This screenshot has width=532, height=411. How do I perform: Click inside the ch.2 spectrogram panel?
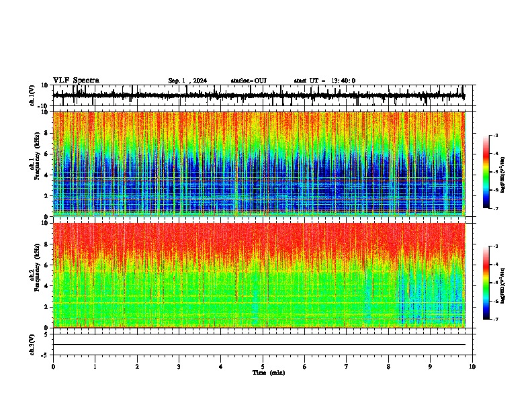click(x=259, y=275)
